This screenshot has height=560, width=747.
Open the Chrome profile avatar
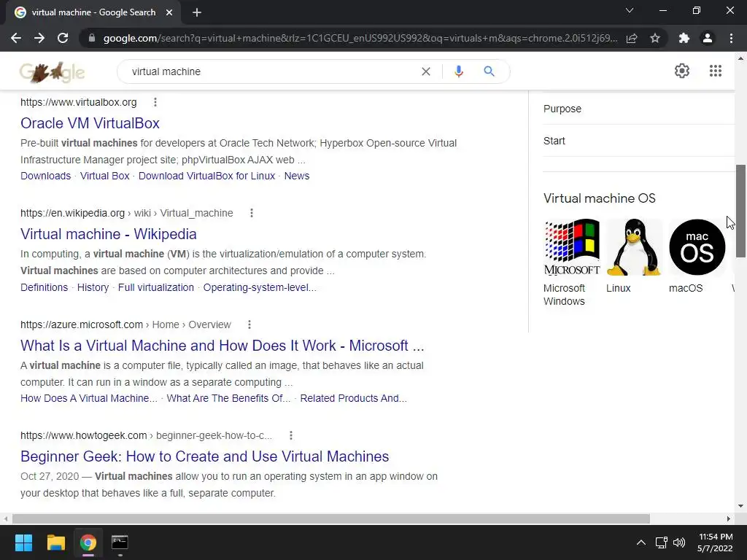[708, 38]
